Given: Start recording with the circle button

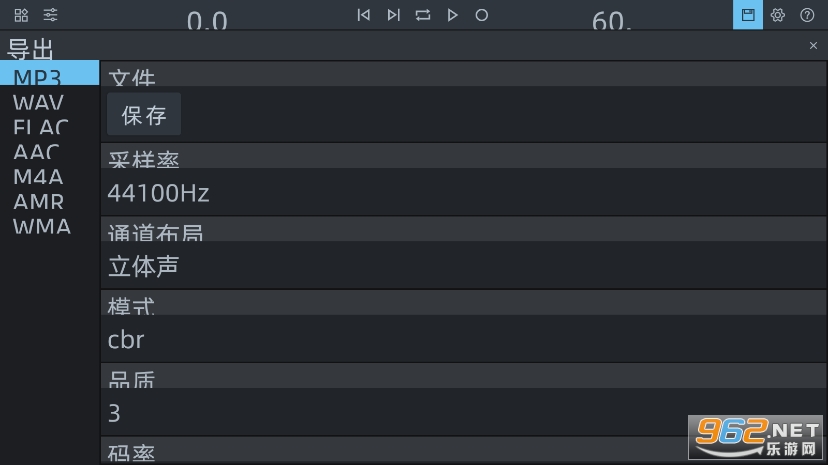Looking at the screenshot, I should pos(482,15).
